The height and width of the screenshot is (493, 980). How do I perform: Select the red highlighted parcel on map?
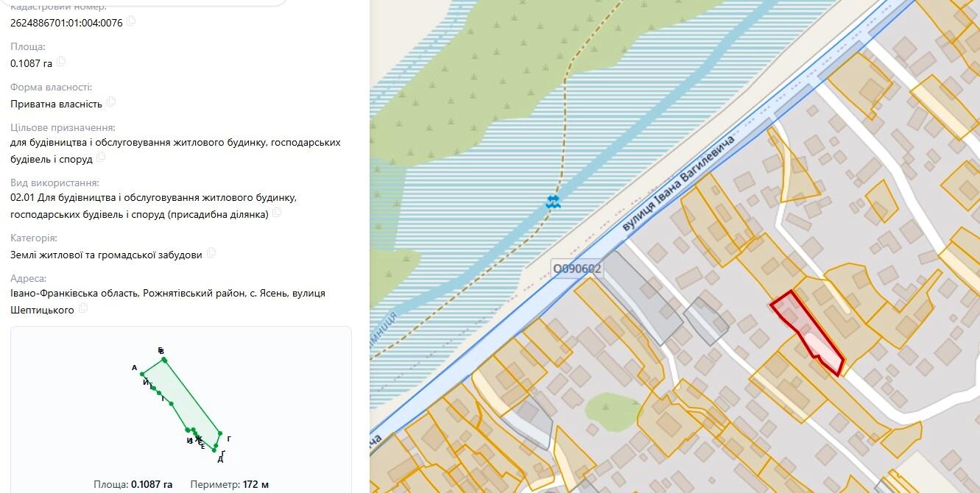[x=807, y=333]
